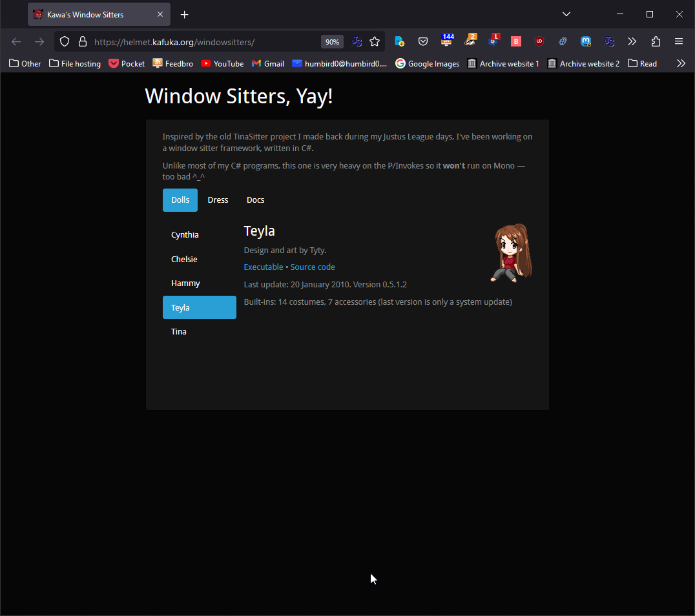This screenshot has height=616, width=695.
Task: Open the list all tabs dropdown
Action: 566,14
